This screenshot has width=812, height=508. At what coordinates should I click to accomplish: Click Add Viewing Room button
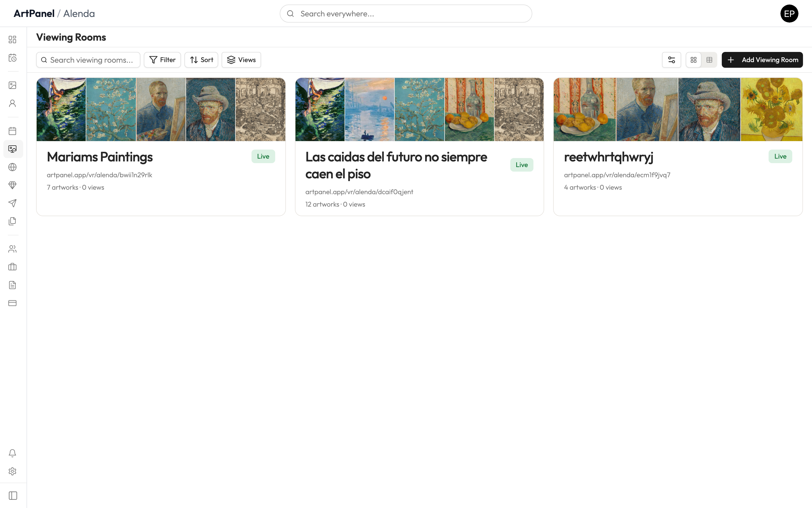point(762,60)
